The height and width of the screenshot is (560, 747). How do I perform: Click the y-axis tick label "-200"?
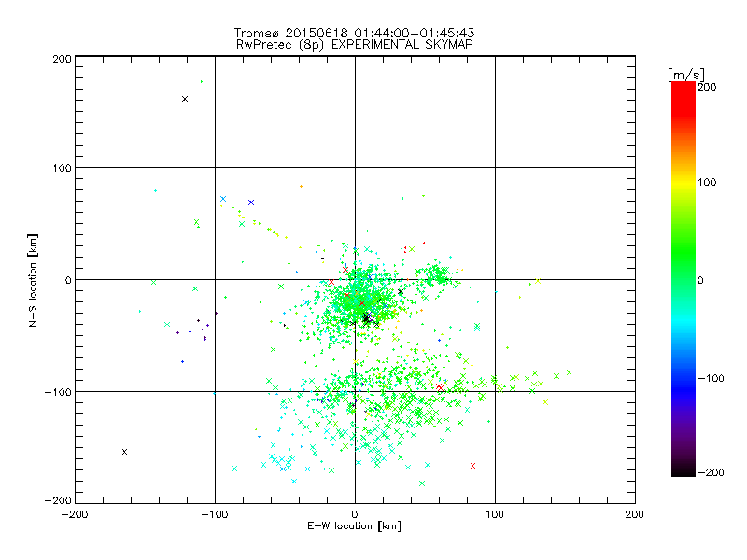[x=58, y=500]
